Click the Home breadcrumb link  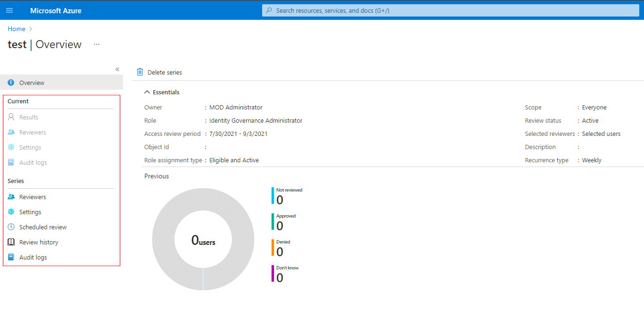pyautogui.click(x=17, y=29)
